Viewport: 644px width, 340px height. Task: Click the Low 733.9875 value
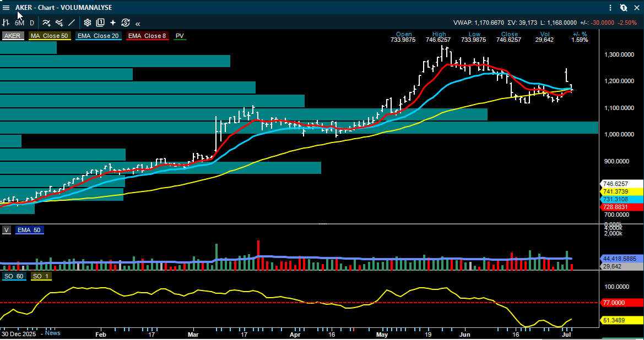point(474,40)
